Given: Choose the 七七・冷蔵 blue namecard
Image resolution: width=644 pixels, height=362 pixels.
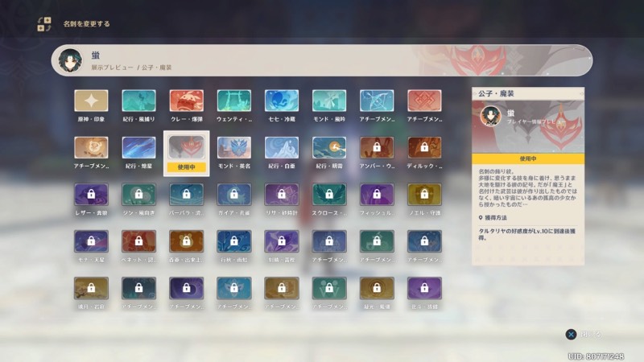Looking at the screenshot, I should coord(282,101).
